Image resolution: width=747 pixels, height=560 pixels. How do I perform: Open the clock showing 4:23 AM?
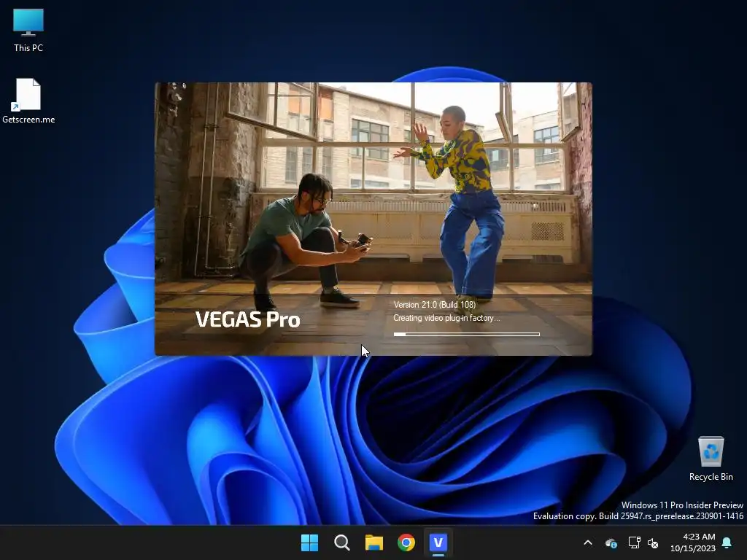[699, 537]
